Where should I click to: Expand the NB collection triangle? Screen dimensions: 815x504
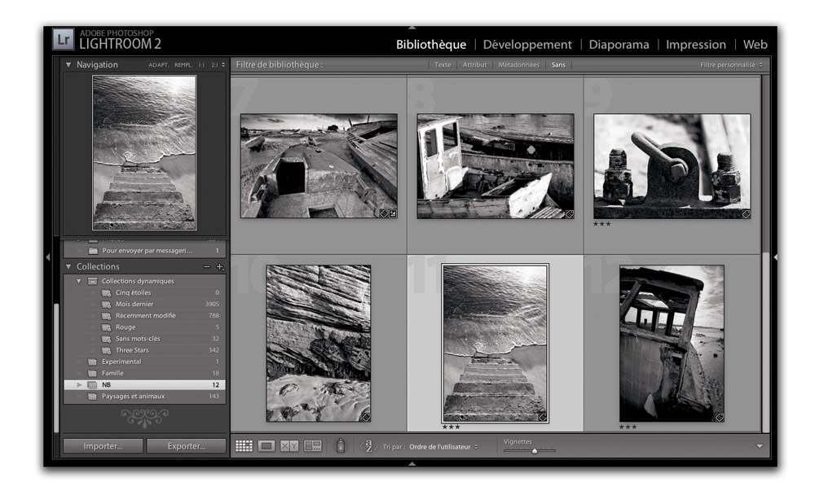tap(79, 385)
